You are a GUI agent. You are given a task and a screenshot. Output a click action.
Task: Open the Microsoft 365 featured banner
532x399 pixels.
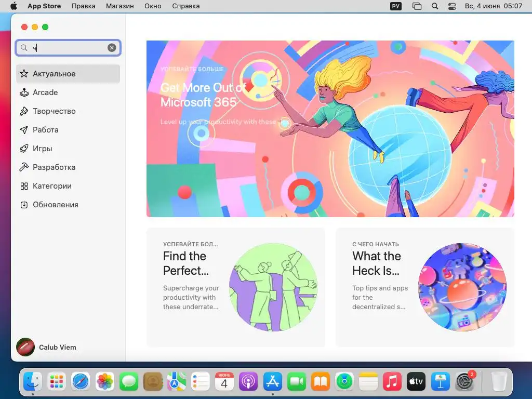330,129
